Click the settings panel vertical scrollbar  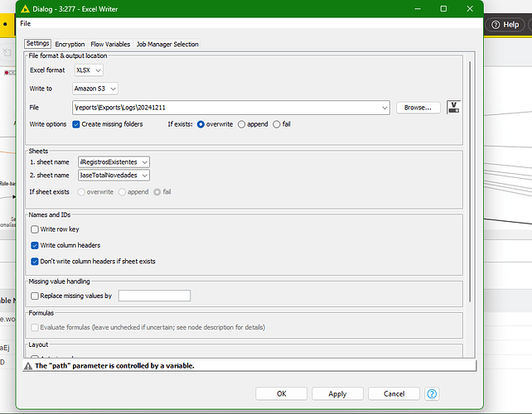pyautogui.click(x=470, y=181)
